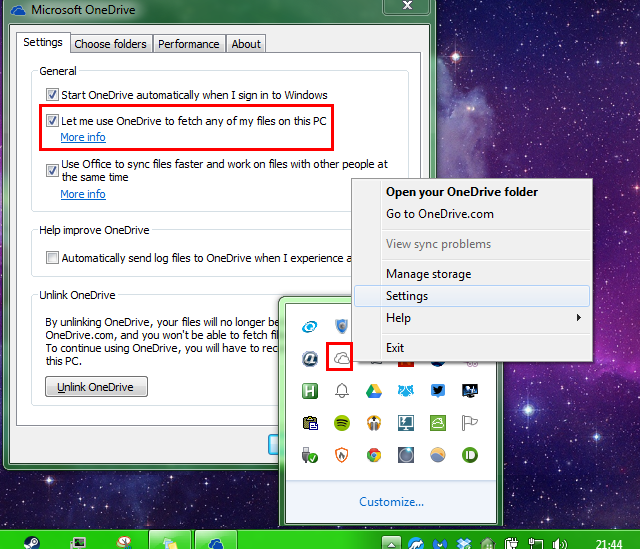Open Steam from the taskbar
Screen dimensions: 640x549
32,542
